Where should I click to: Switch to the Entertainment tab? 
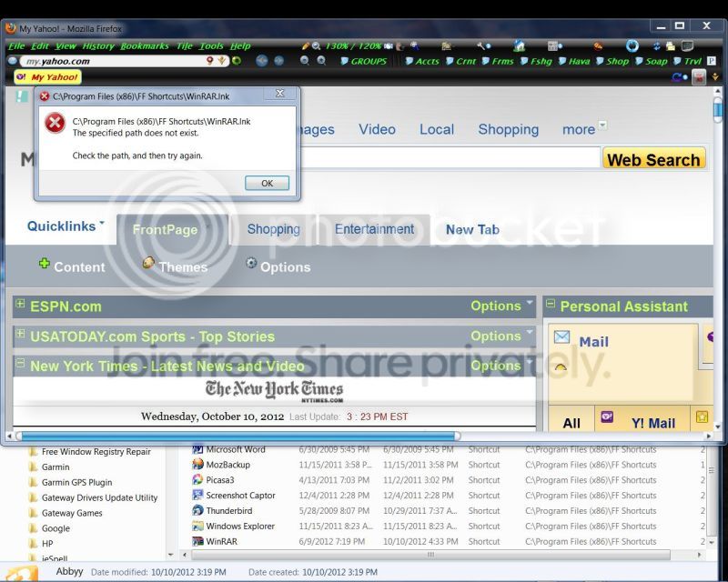pyautogui.click(x=374, y=229)
